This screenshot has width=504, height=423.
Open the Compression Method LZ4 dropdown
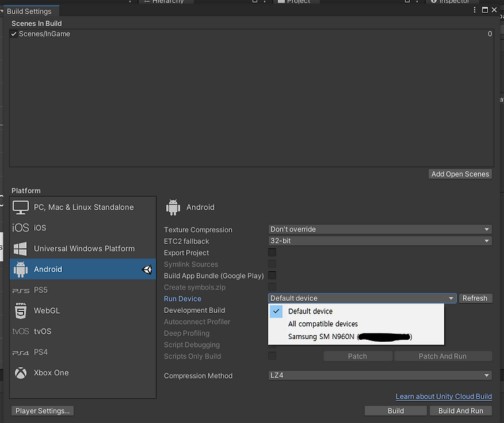point(380,375)
